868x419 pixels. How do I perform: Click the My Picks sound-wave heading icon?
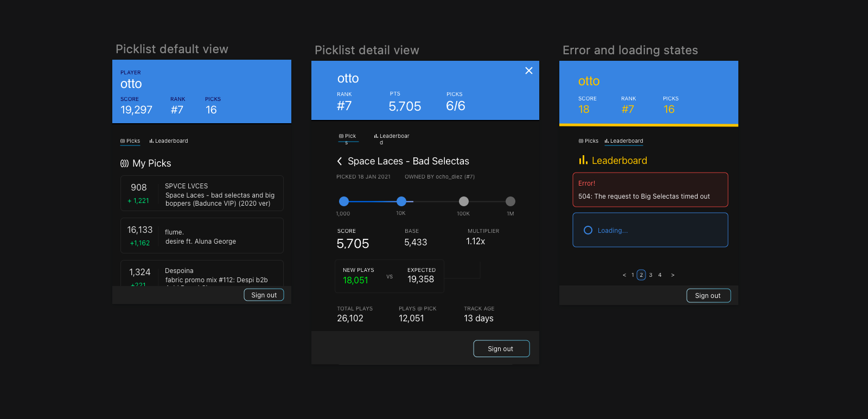point(124,163)
